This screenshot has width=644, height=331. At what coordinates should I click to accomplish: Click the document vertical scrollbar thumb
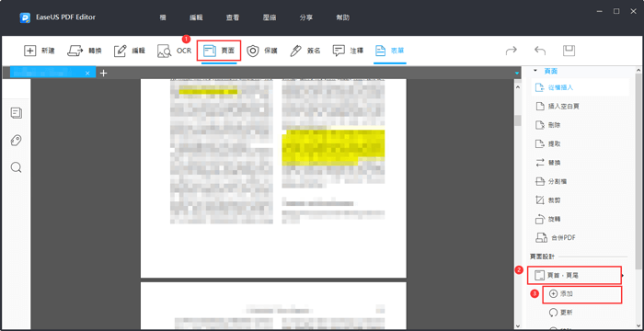click(x=518, y=120)
